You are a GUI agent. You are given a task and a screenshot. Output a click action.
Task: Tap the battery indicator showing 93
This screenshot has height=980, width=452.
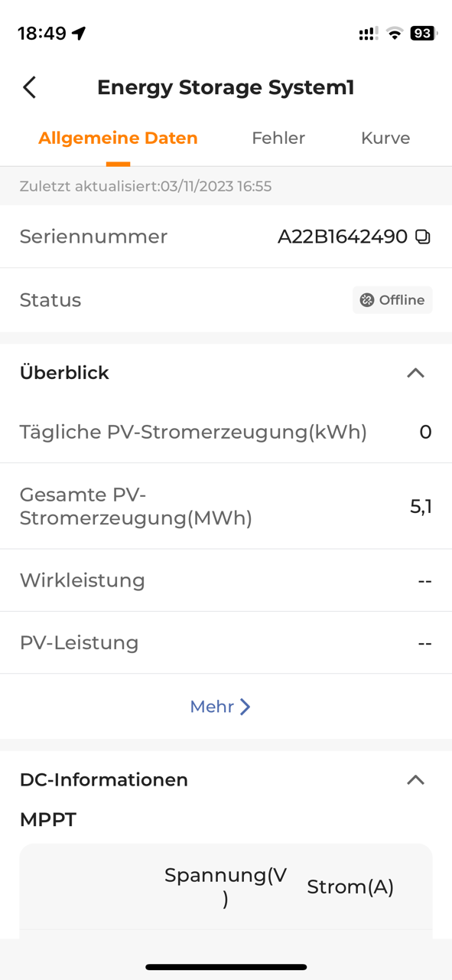(x=424, y=33)
